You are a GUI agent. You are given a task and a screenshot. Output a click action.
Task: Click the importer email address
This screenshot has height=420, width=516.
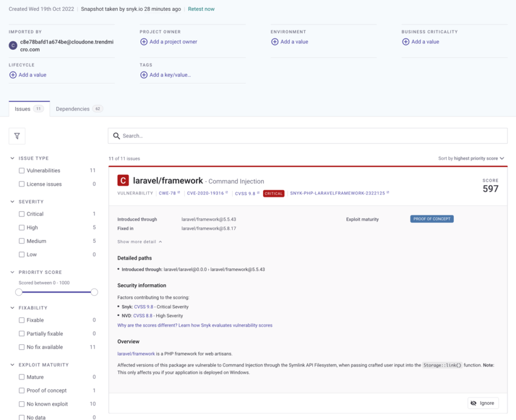tap(67, 46)
